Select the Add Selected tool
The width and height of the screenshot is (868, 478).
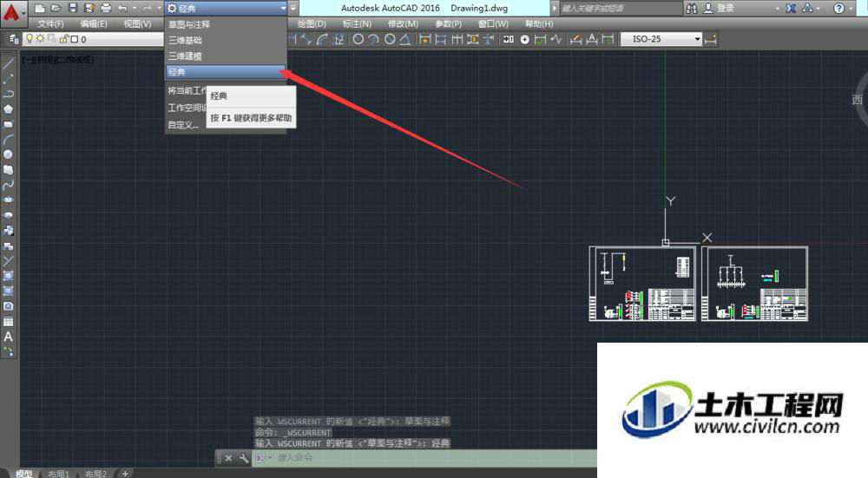point(9,351)
